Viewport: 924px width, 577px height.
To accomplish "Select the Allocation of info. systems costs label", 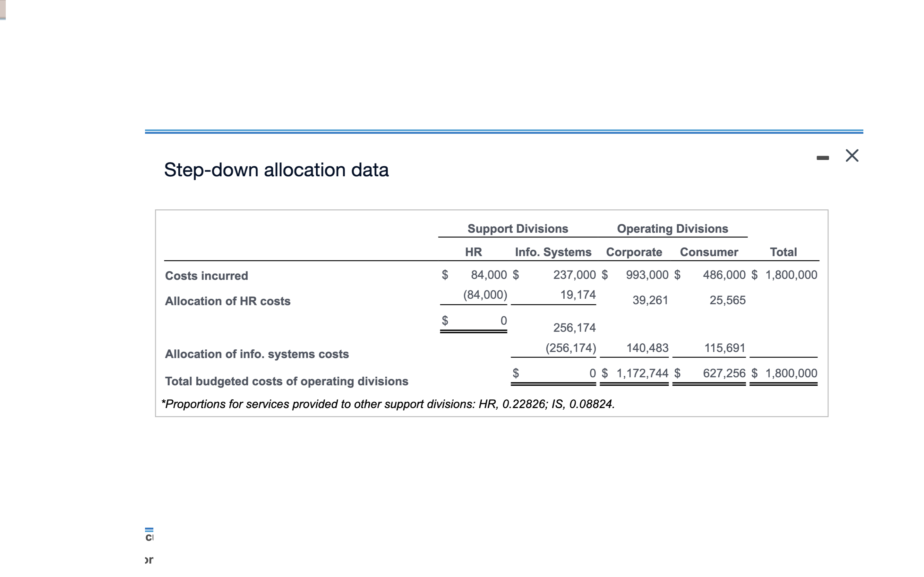I will [257, 354].
